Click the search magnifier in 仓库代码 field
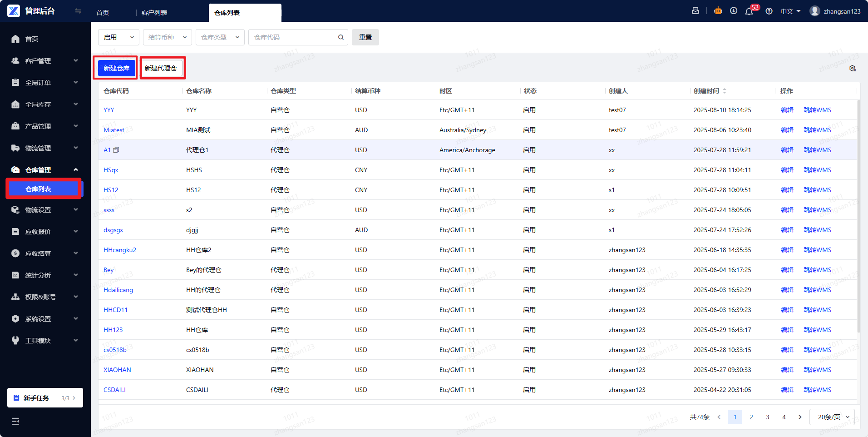This screenshot has height=437, width=868. [340, 37]
